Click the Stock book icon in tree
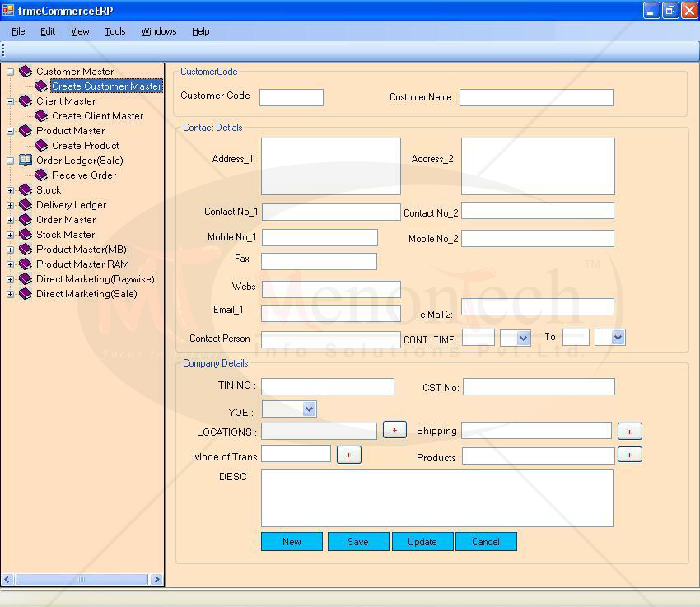Image resolution: width=700 pixels, height=607 pixels. [26, 190]
